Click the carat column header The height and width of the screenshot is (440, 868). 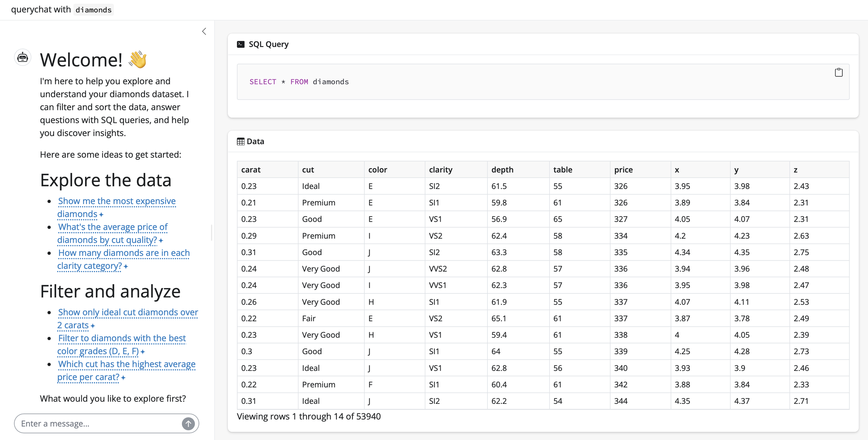[251, 170]
